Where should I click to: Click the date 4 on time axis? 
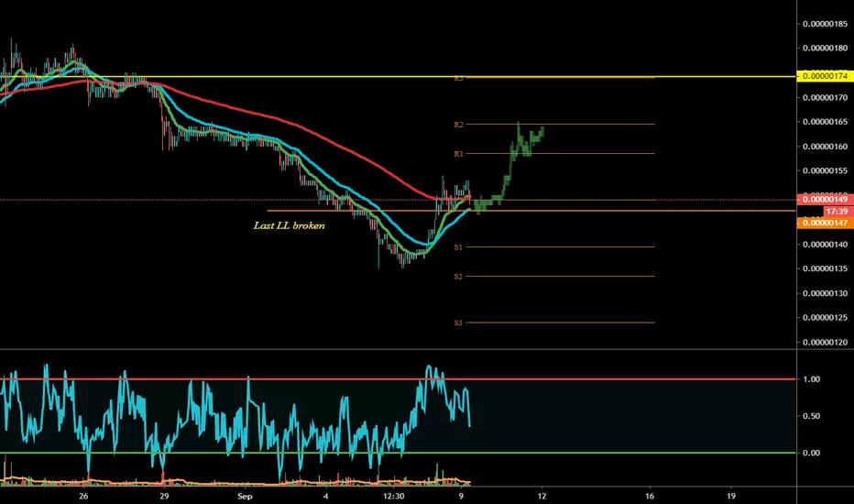pos(325,496)
